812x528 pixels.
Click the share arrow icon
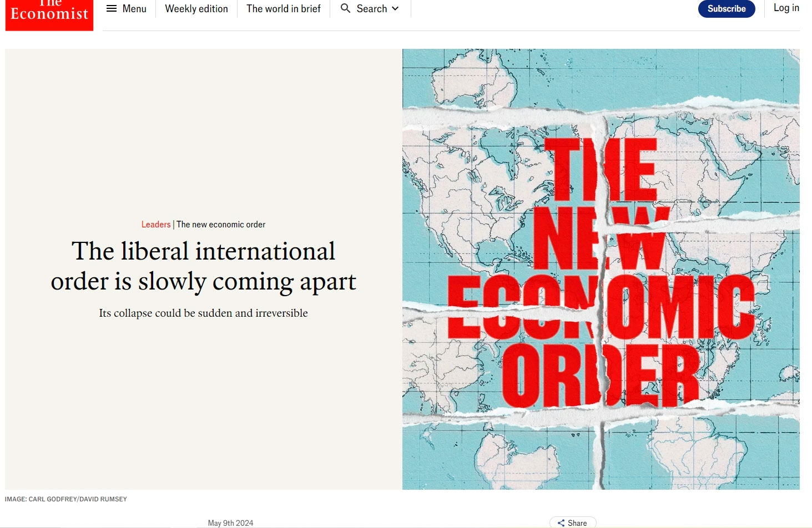tap(561, 523)
